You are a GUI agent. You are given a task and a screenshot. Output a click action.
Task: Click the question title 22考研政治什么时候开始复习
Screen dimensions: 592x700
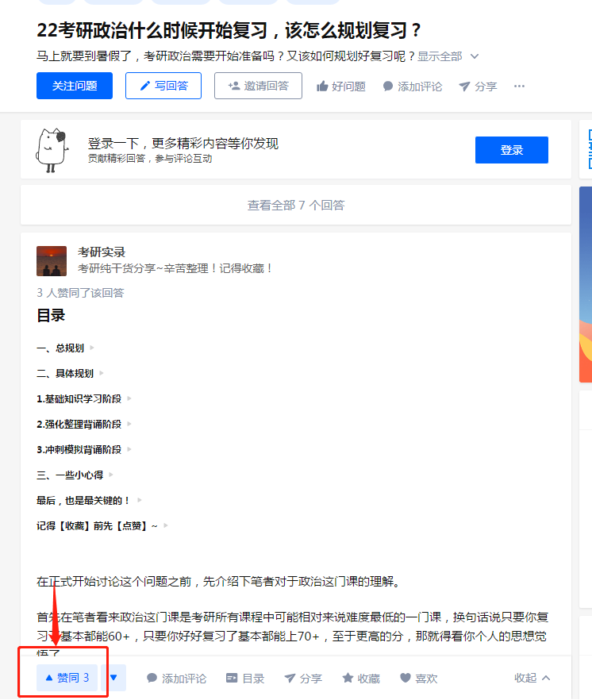[x=229, y=30]
